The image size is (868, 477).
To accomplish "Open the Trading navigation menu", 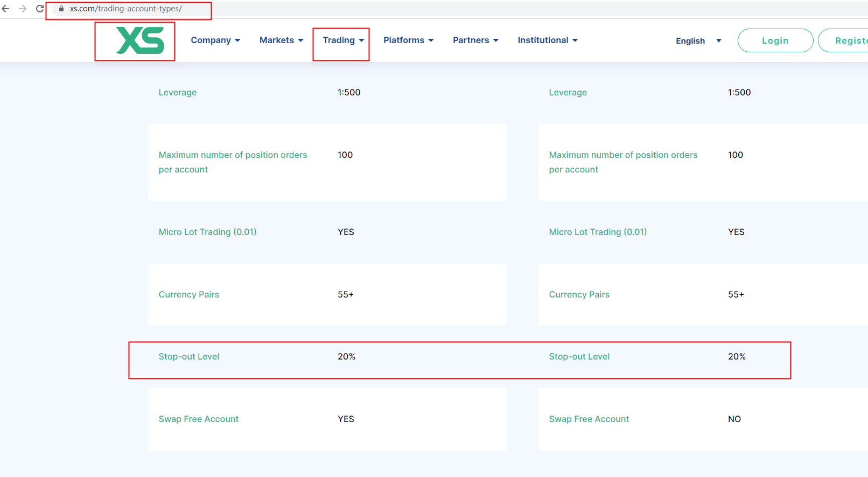I will (x=343, y=40).
